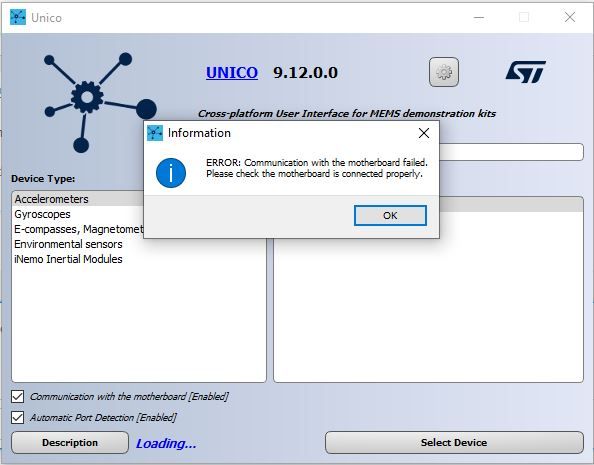594x465 pixels.
Task: Click the ST logo
Action: (x=525, y=72)
